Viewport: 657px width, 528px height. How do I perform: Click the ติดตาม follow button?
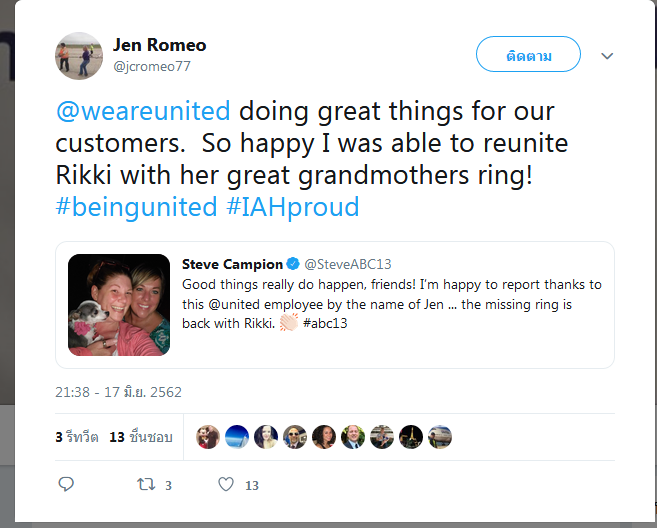528,54
